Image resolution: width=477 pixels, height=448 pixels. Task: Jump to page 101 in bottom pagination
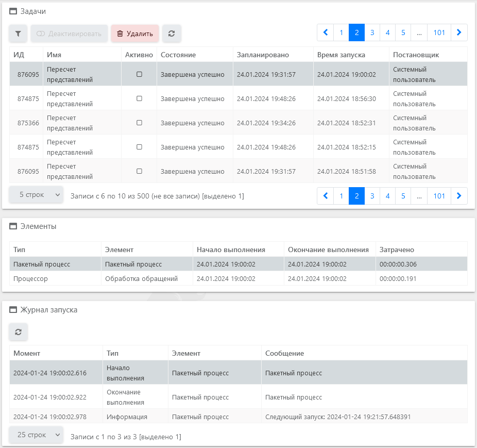(439, 196)
